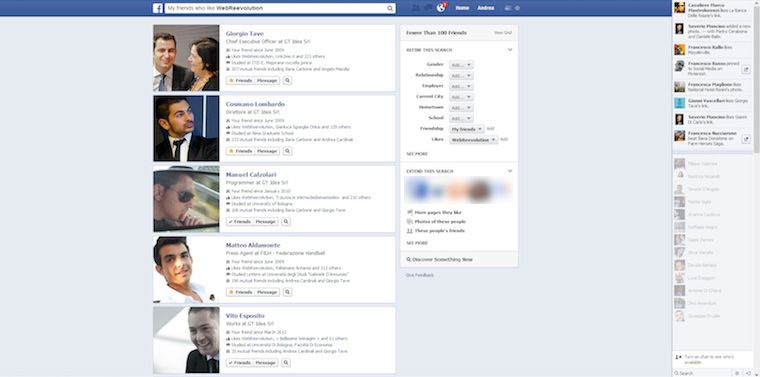Collapse the Extend This Search section
The image size is (760, 377).
(x=510, y=171)
